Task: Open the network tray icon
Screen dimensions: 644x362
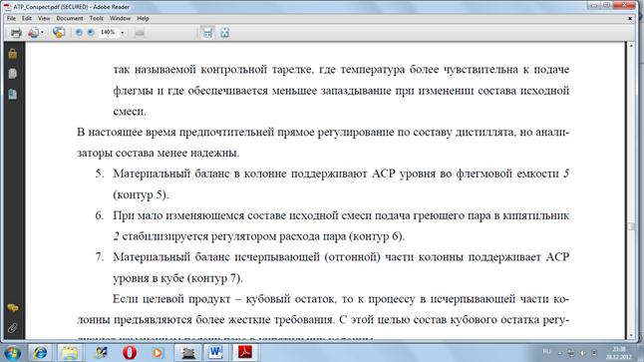Action: [571, 353]
